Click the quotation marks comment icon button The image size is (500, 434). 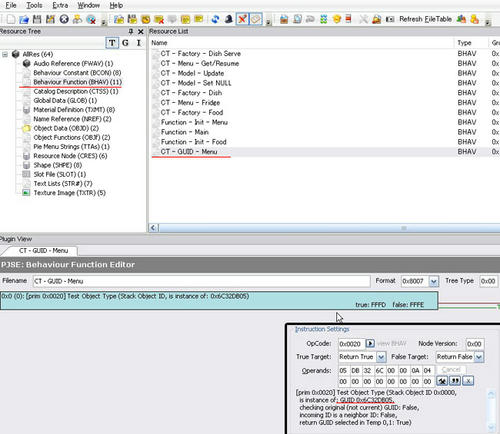455,381
